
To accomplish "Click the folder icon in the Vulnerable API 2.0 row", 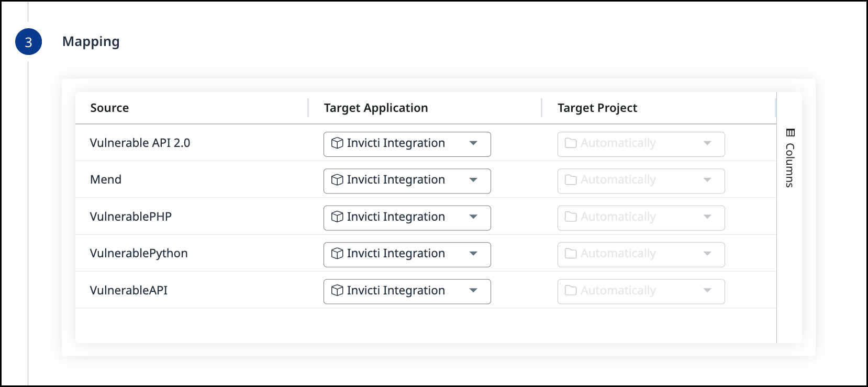I will pyautogui.click(x=571, y=143).
